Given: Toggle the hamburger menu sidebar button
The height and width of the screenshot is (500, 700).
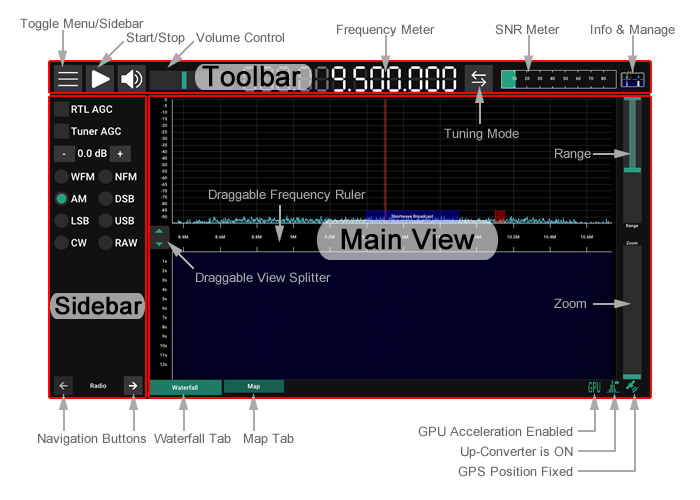Looking at the screenshot, I should [67, 78].
